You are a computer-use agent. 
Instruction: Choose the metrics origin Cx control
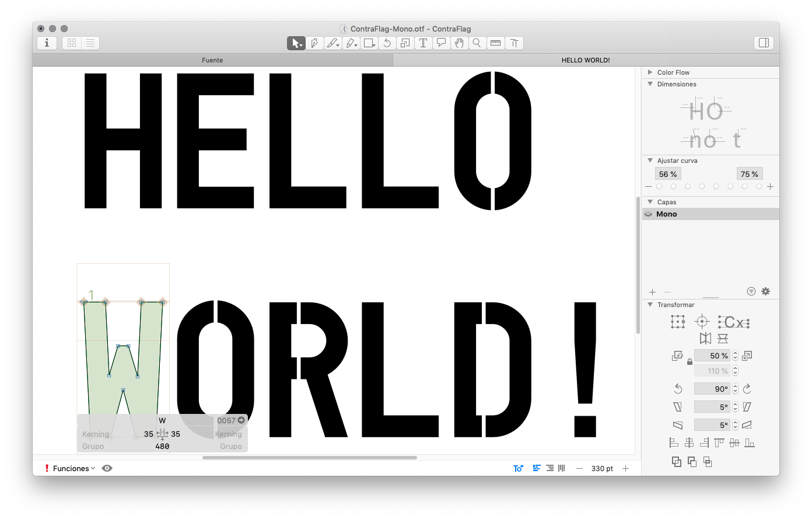pos(734,322)
